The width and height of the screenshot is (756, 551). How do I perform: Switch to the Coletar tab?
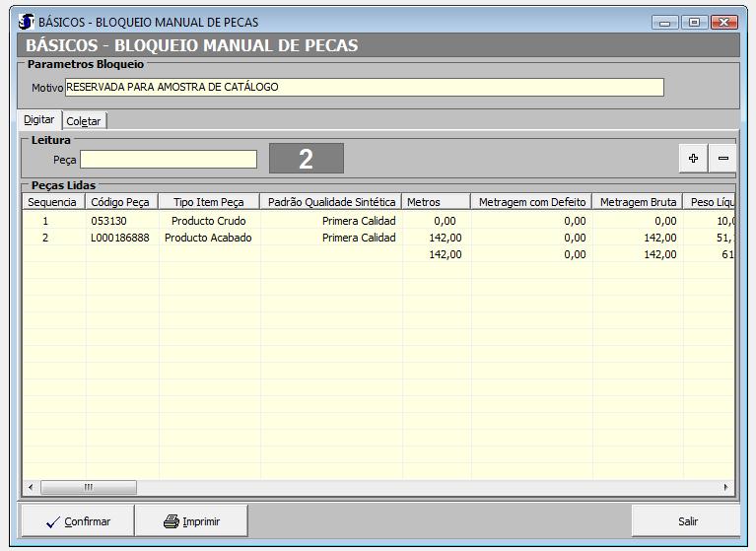coord(84,121)
